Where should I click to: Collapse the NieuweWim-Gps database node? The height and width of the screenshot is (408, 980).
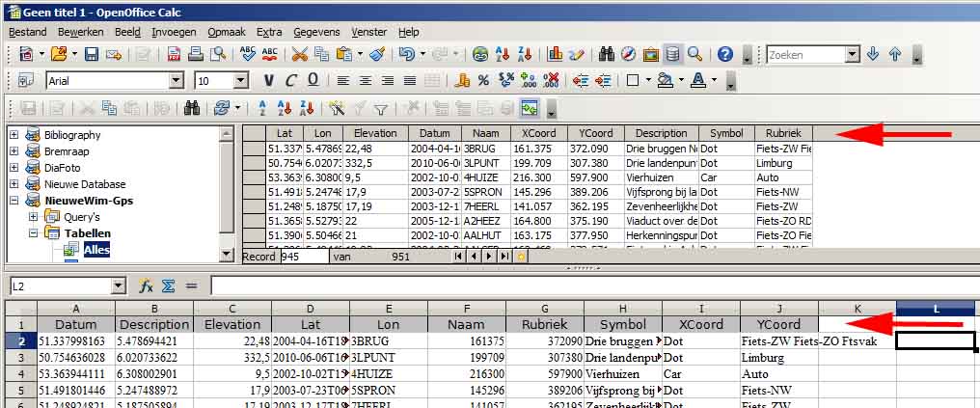point(14,201)
